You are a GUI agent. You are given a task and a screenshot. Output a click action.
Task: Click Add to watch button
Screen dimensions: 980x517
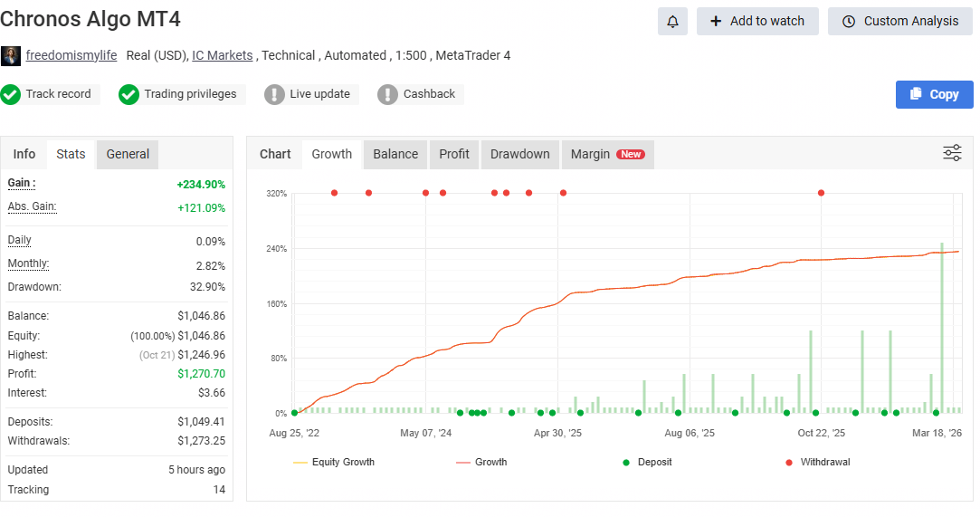coord(757,21)
